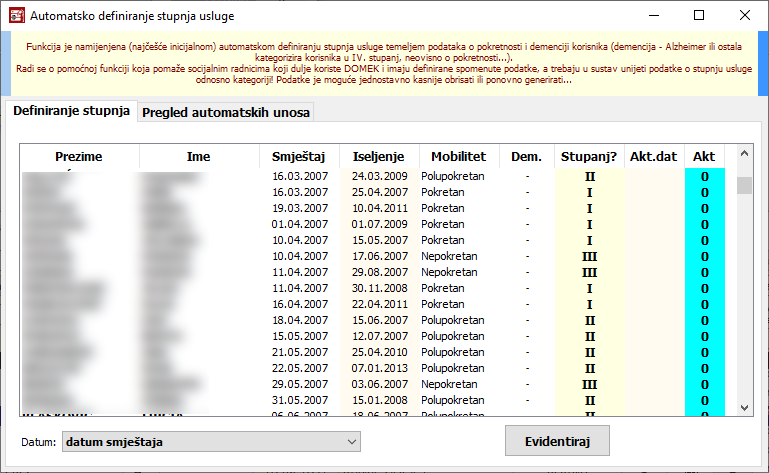Image resolution: width=769 pixels, height=473 pixels.
Task: Click the Mobilitet column header
Action: click(x=458, y=157)
